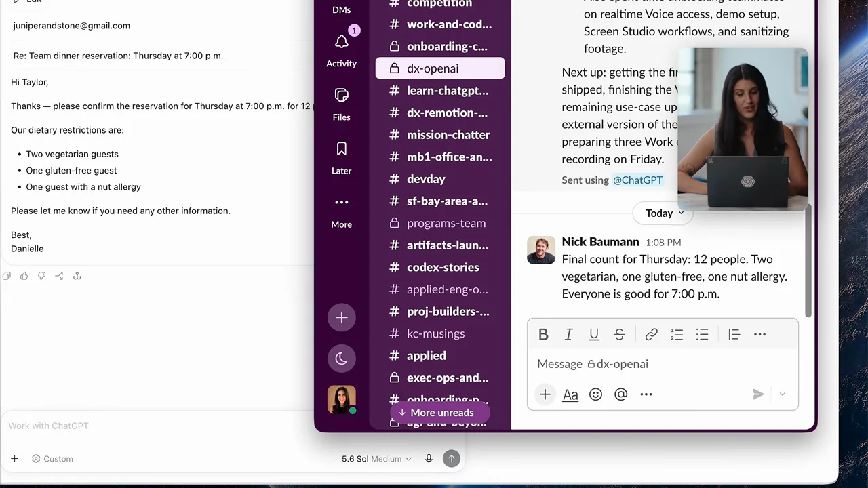Open the sf-bay-area-a... channel
Screen dimensions: 868x488
(440, 201)
